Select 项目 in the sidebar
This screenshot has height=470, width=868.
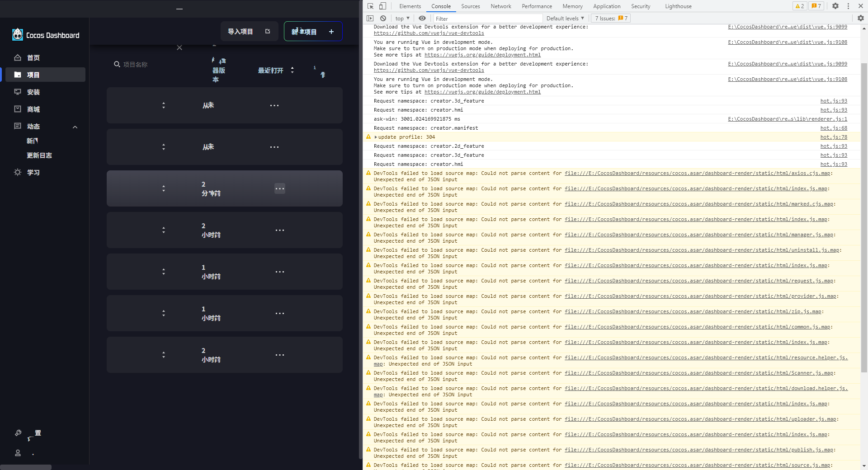[45, 75]
